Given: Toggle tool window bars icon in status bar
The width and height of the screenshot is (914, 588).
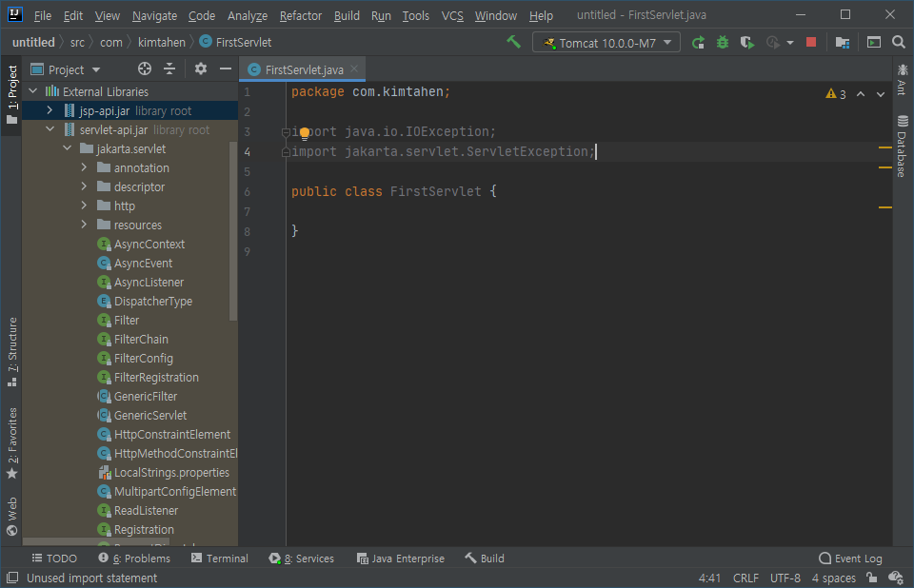Looking at the screenshot, I should pyautogui.click(x=12, y=578).
